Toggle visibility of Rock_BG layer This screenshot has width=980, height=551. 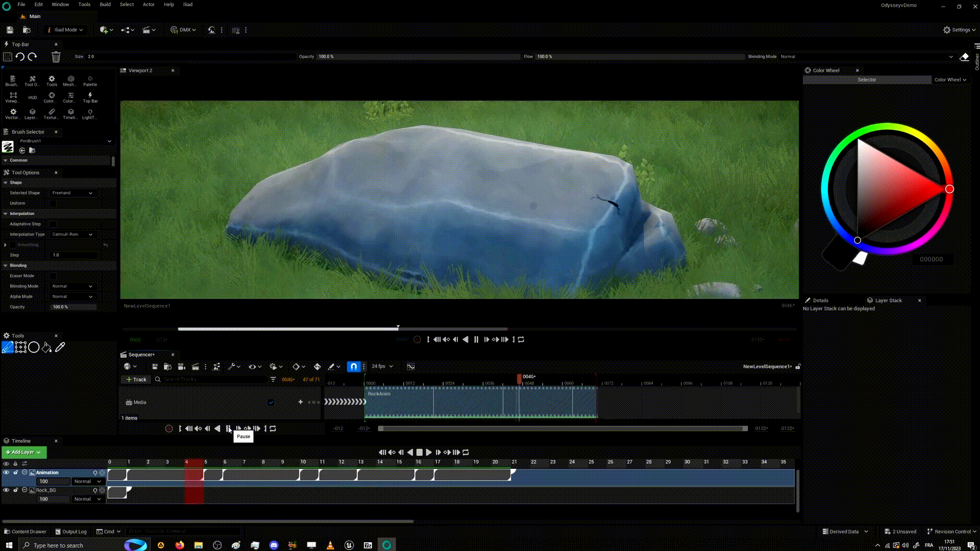coord(6,490)
